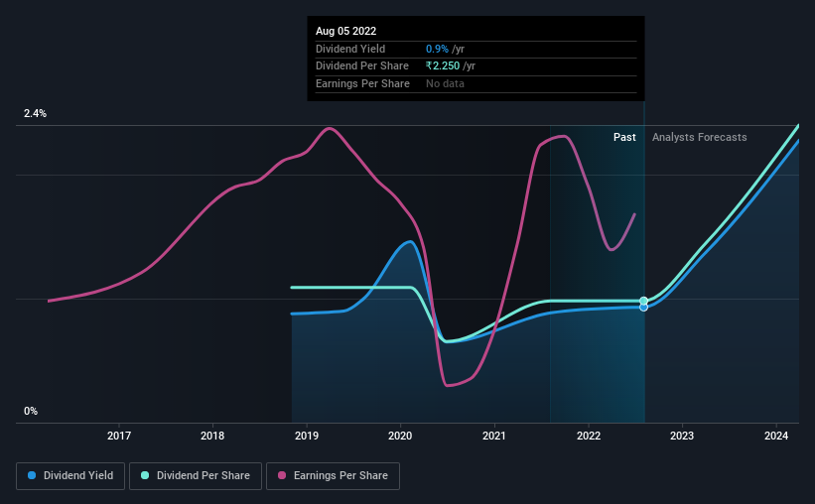Toggle the Dividend Per Share legend button
Viewport: 815px width, 504px height.
point(196,475)
